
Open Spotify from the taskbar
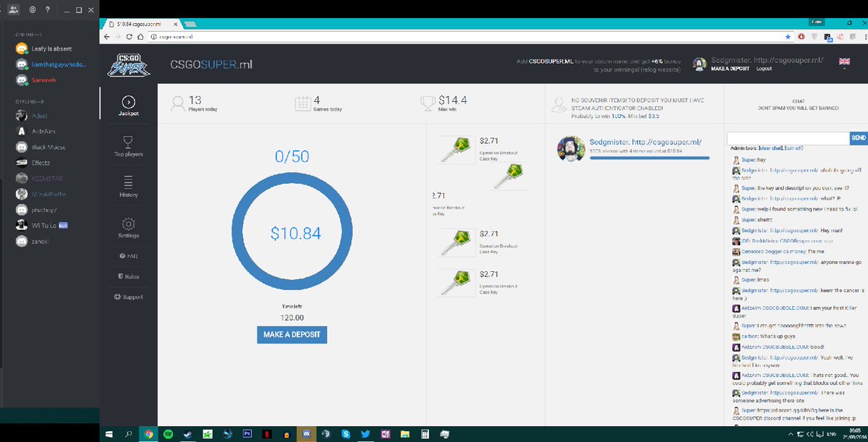[x=169, y=434]
